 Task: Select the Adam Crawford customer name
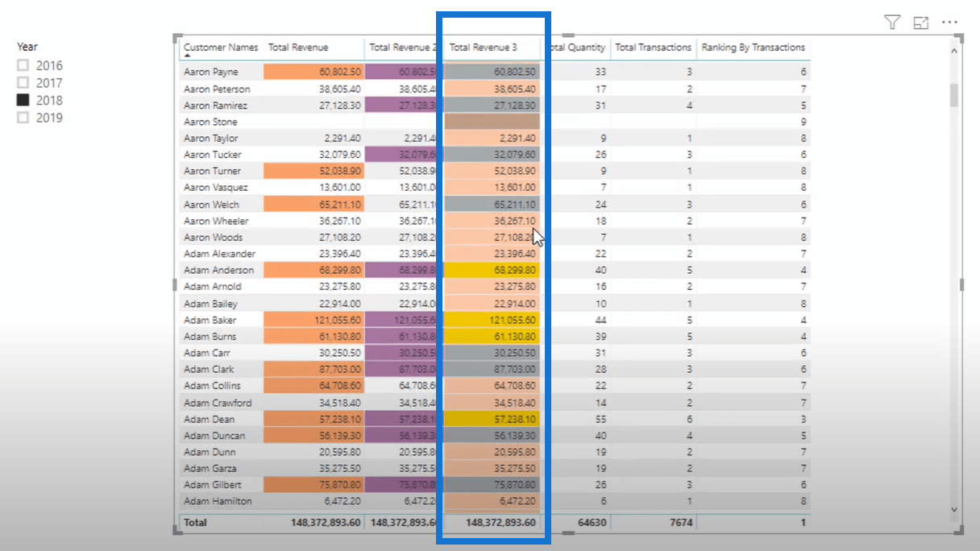tap(218, 403)
